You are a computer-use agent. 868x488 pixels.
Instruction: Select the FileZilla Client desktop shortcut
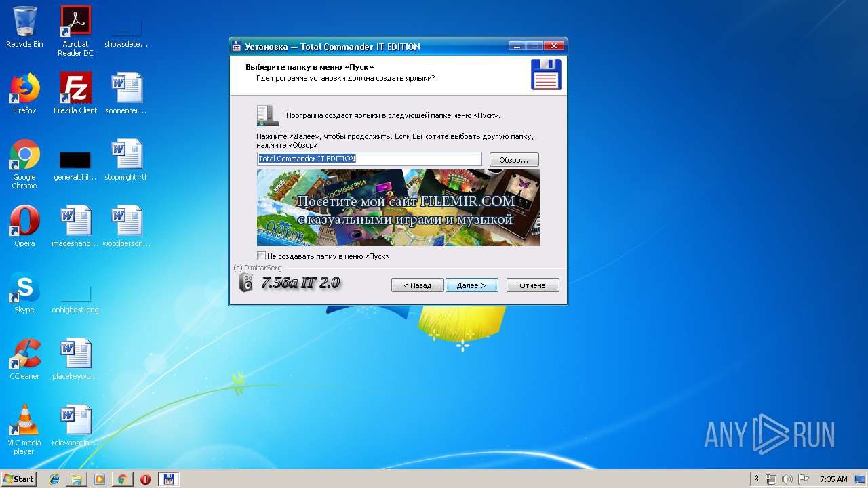75,94
